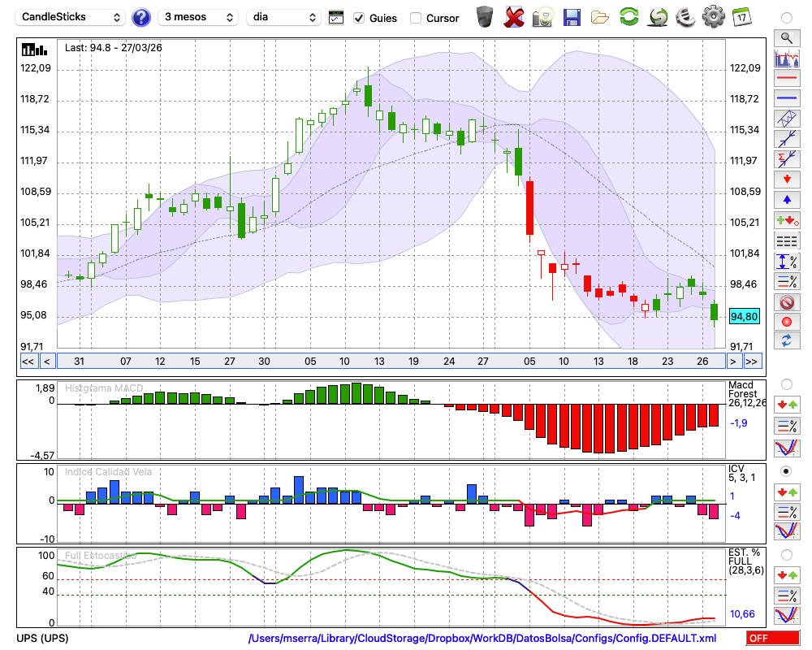Image resolution: width=812 pixels, height=650 pixels.
Task: Click the trash can icon in toolbar
Action: coord(485,17)
